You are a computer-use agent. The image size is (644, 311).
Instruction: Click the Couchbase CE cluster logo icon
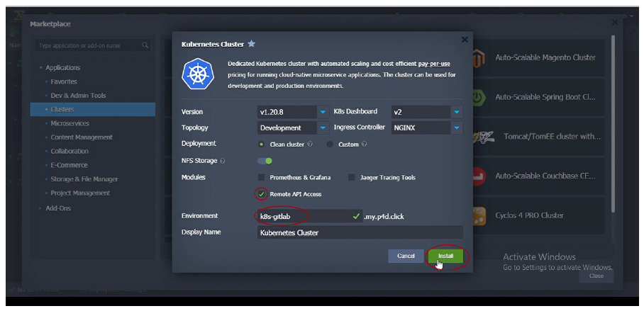[479, 176]
